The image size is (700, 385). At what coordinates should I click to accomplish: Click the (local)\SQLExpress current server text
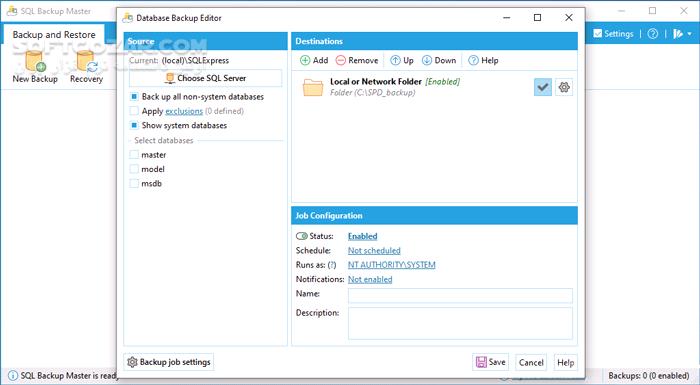click(x=196, y=60)
